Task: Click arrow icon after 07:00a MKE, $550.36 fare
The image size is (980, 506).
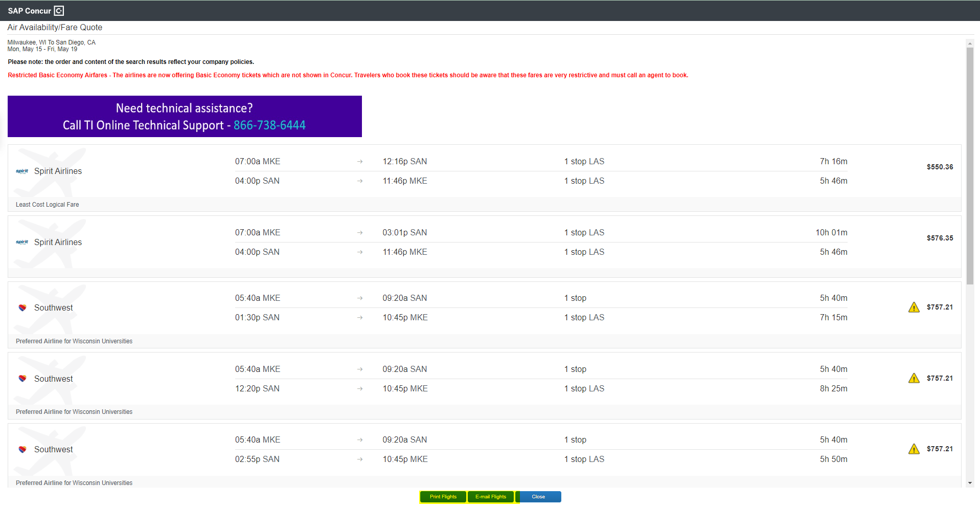Action: pos(360,162)
